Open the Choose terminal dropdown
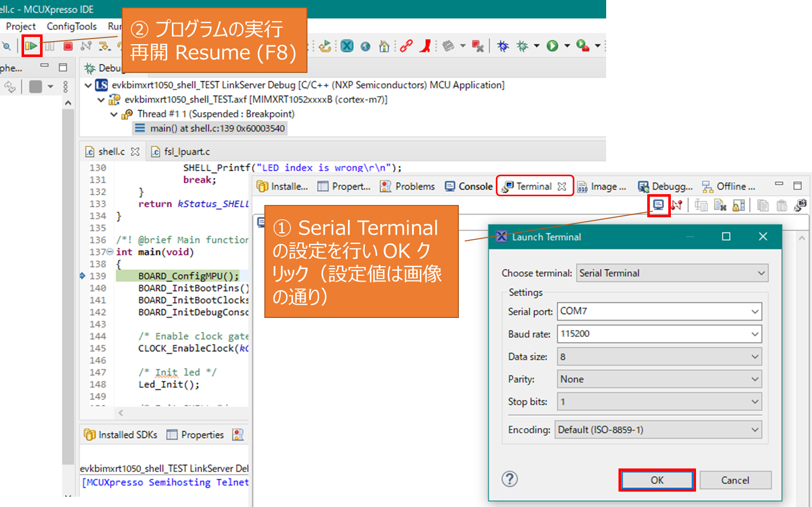This screenshot has width=812, height=507. 761,273
